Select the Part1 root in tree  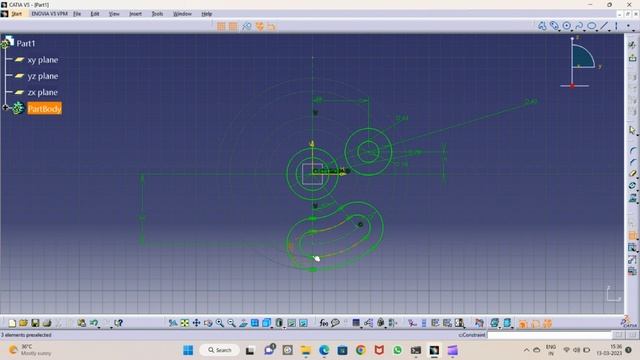[26, 43]
